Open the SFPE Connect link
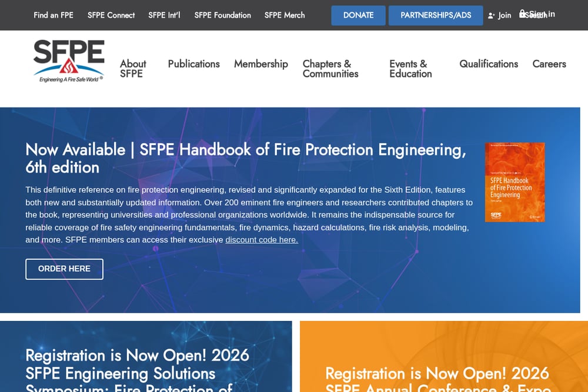Image resolution: width=588 pixels, height=392 pixels. 111,15
